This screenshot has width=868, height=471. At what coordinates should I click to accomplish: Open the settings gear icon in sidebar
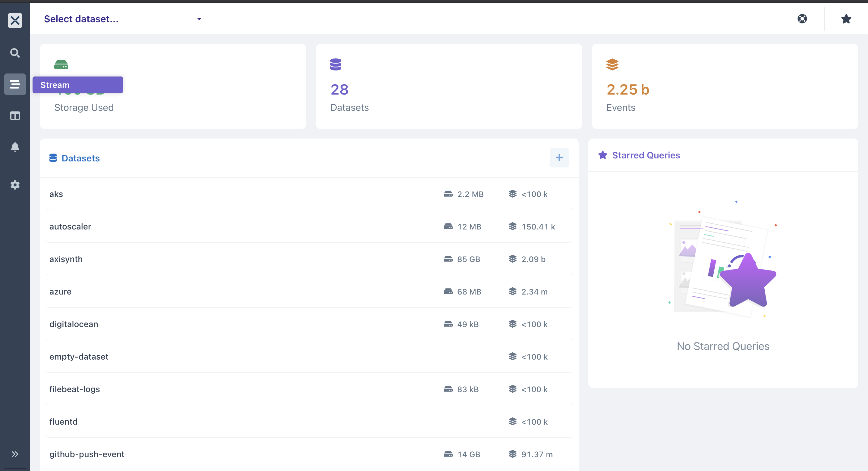(x=15, y=185)
